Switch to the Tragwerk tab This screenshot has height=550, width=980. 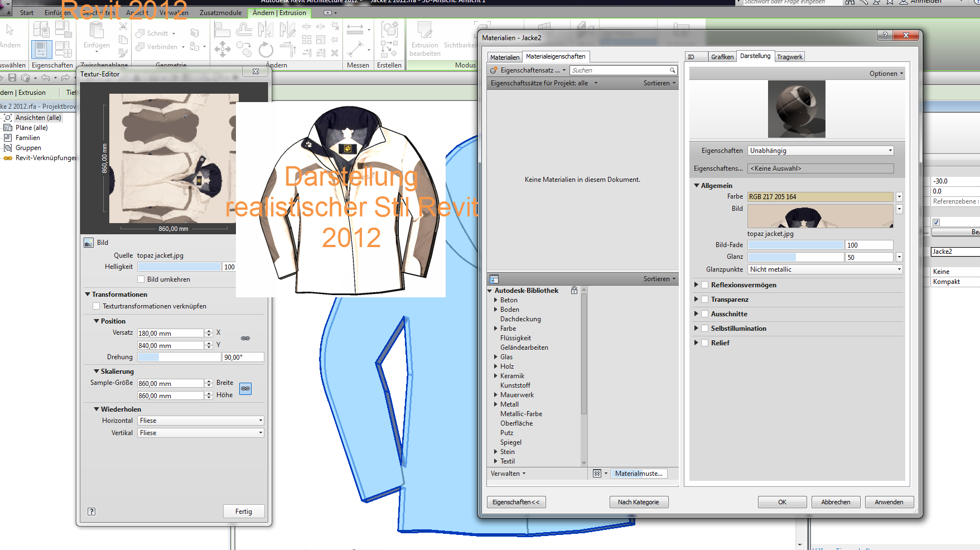pyautogui.click(x=790, y=57)
